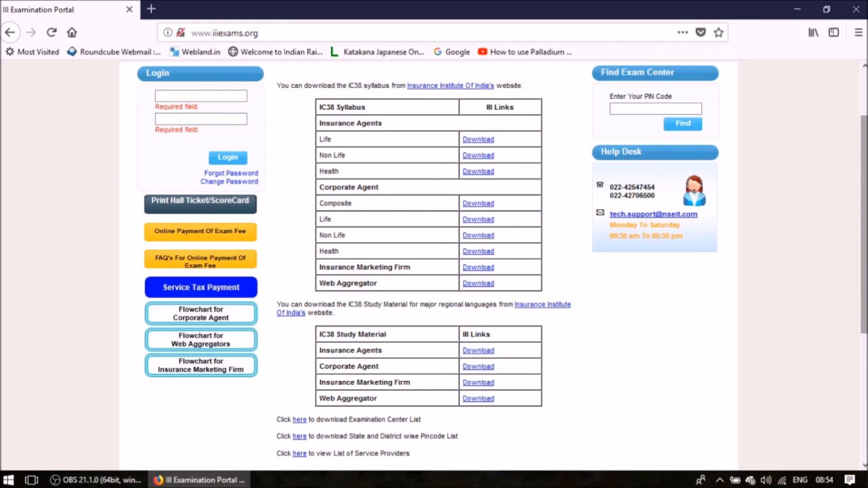This screenshot has width=868, height=488.
Task: Open page actions three-dot menu
Action: click(683, 33)
